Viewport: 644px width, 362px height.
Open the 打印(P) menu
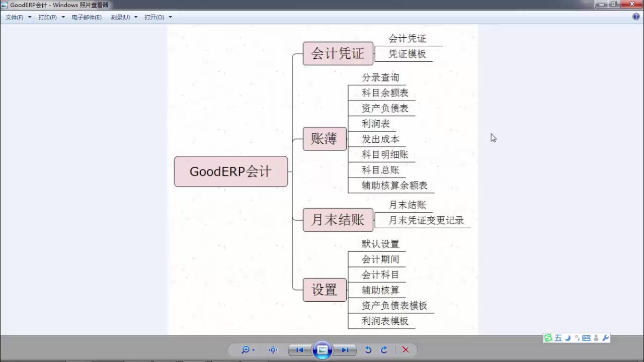pyautogui.click(x=52, y=17)
